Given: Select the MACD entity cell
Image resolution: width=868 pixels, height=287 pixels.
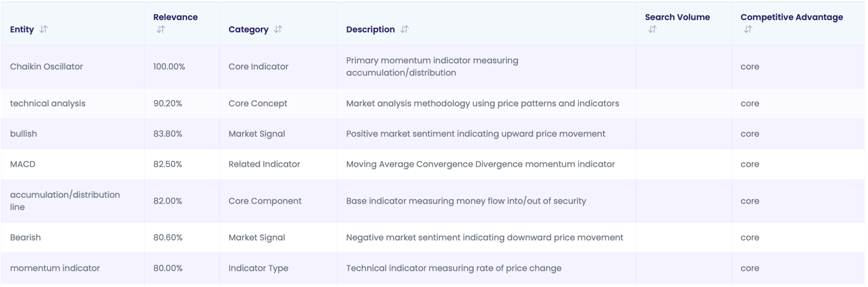Looking at the screenshot, I should [23, 164].
